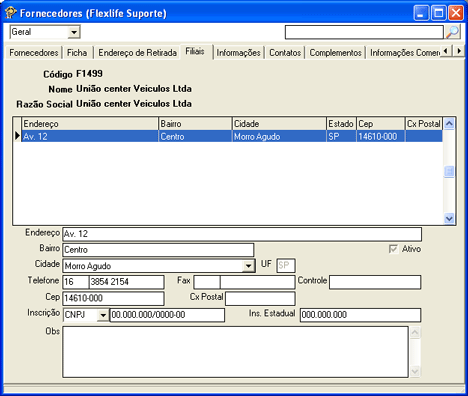468x396 pixels.
Task: Click the Endereço column header
Action: click(x=90, y=124)
